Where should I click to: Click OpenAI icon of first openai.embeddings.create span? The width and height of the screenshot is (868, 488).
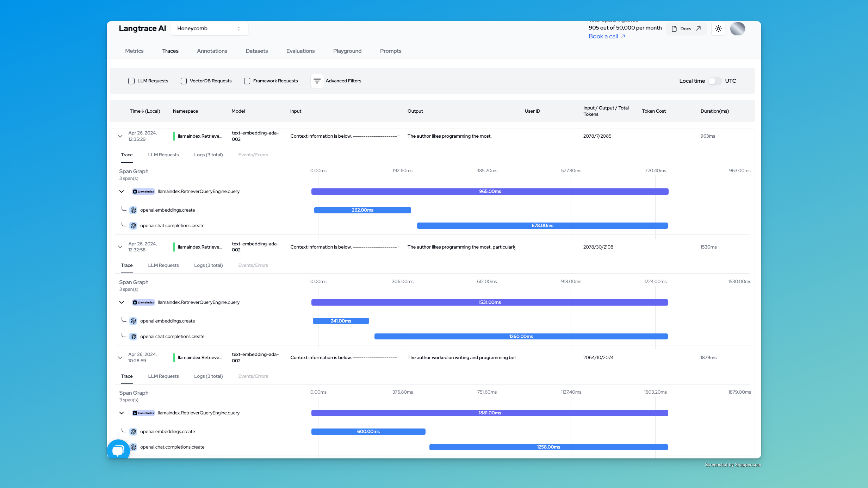[133, 210]
